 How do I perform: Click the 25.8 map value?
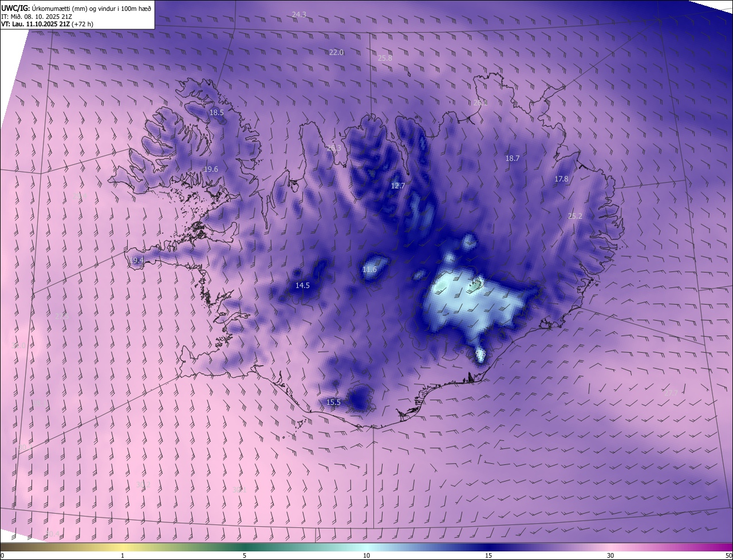(x=385, y=58)
